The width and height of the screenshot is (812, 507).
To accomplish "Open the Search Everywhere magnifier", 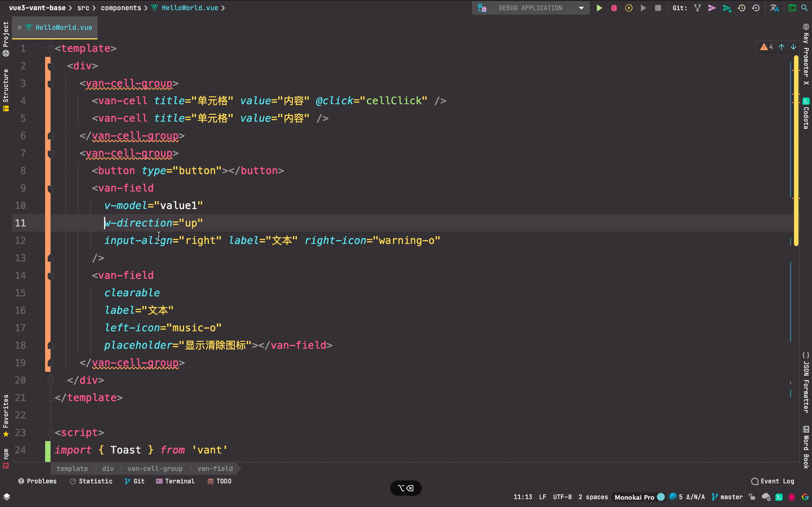I will pyautogui.click(x=804, y=8).
